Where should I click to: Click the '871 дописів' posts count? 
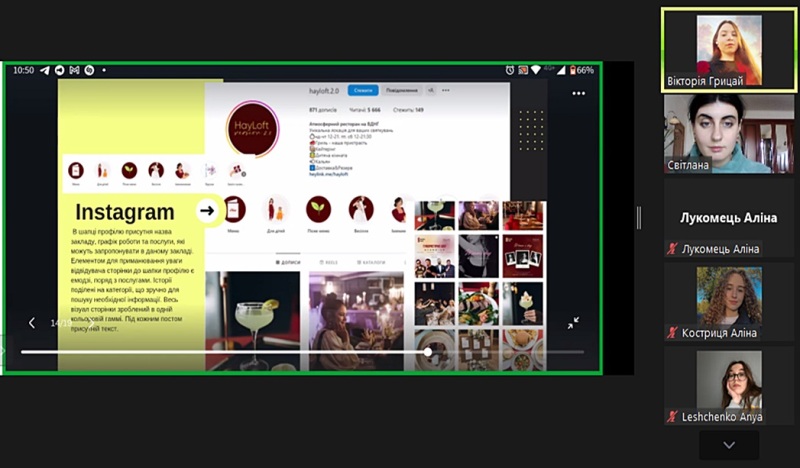pyautogui.click(x=323, y=110)
